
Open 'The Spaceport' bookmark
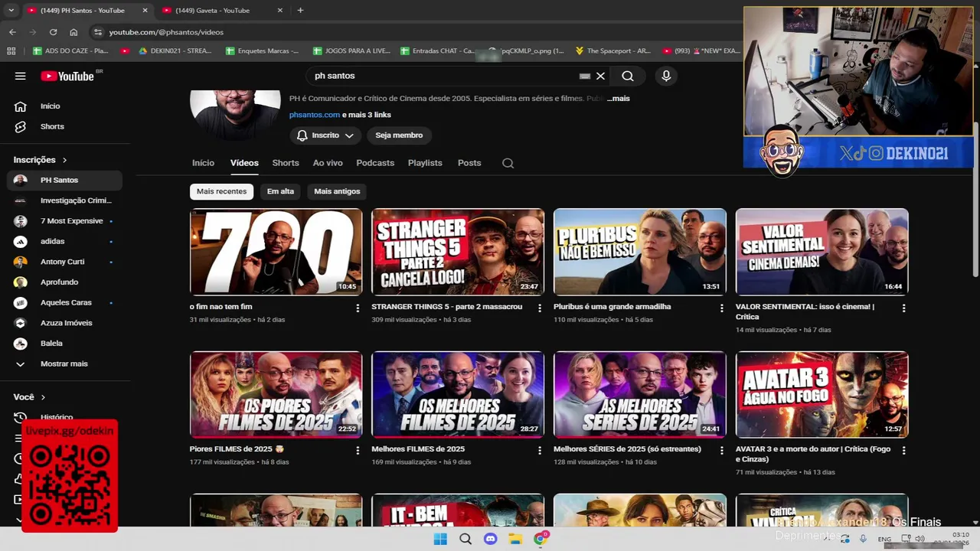[x=612, y=51]
